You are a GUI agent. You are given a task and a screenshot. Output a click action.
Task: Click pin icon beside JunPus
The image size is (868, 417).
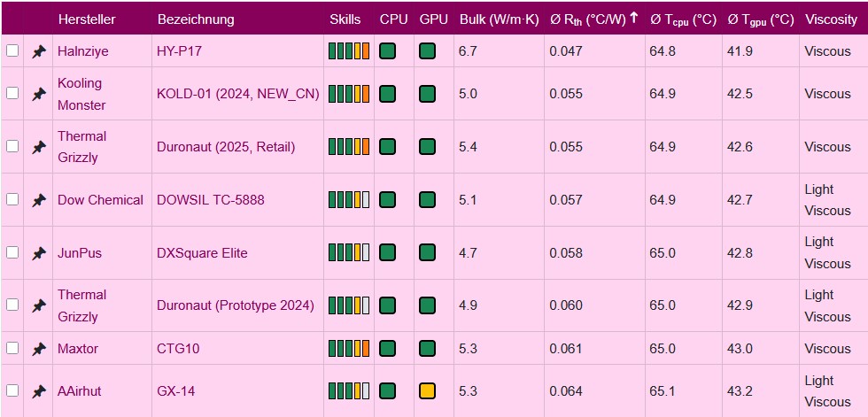click(x=39, y=253)
